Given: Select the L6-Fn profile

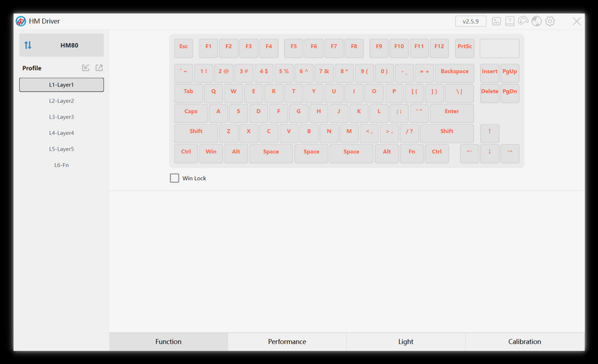Looking at the screenshot, I should tap(61, 165).
